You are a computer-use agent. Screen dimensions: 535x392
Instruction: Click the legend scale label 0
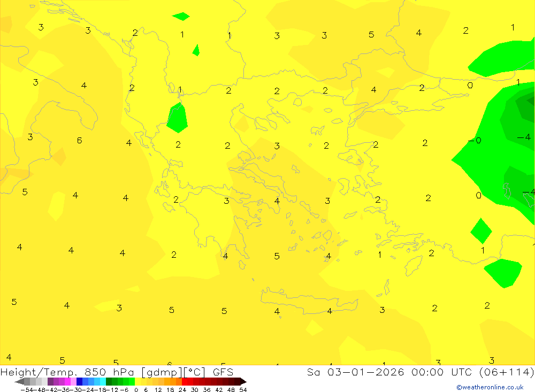point(136,390)
